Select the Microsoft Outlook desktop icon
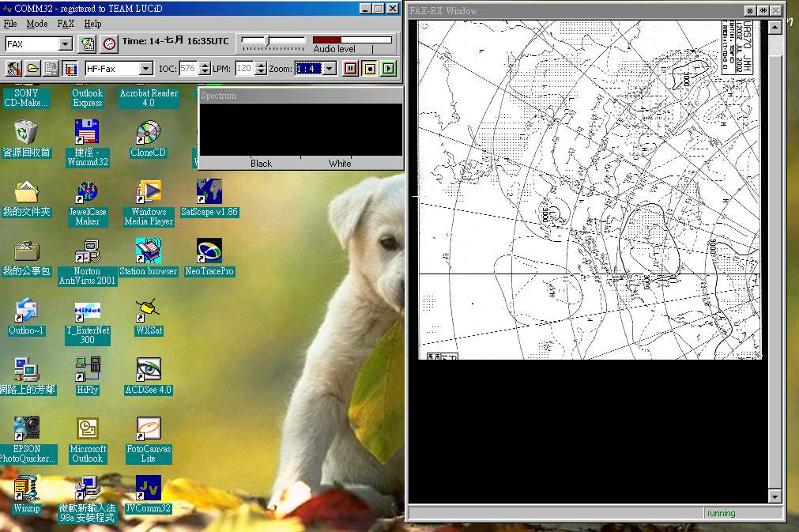Image resolution: width=799 pixels, height=532 pixels. tap(88, 440)
